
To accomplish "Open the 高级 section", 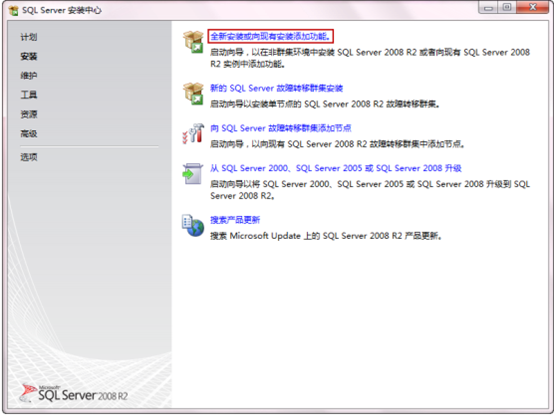I will pyautogui.click(x=29, y=134).
